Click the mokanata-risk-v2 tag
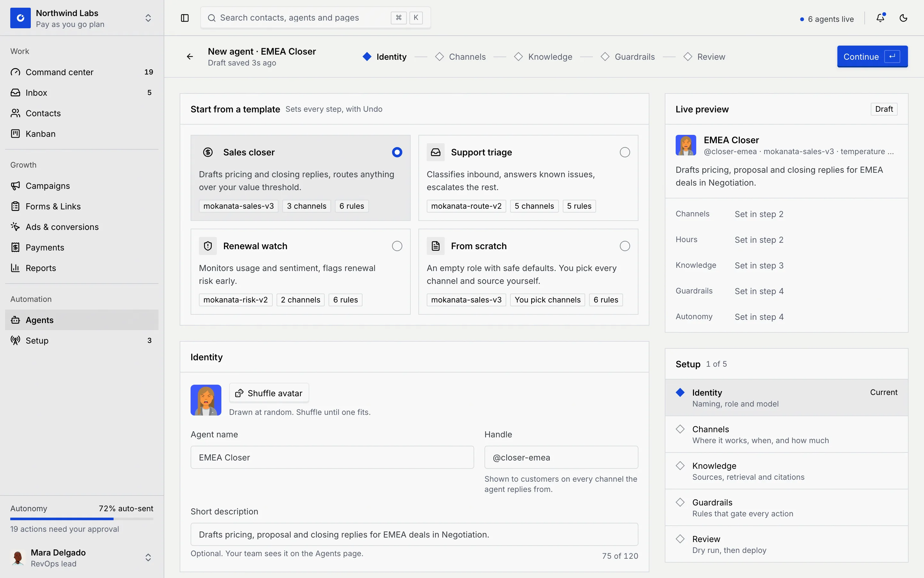The image size is (924, 578). (235, 300)
